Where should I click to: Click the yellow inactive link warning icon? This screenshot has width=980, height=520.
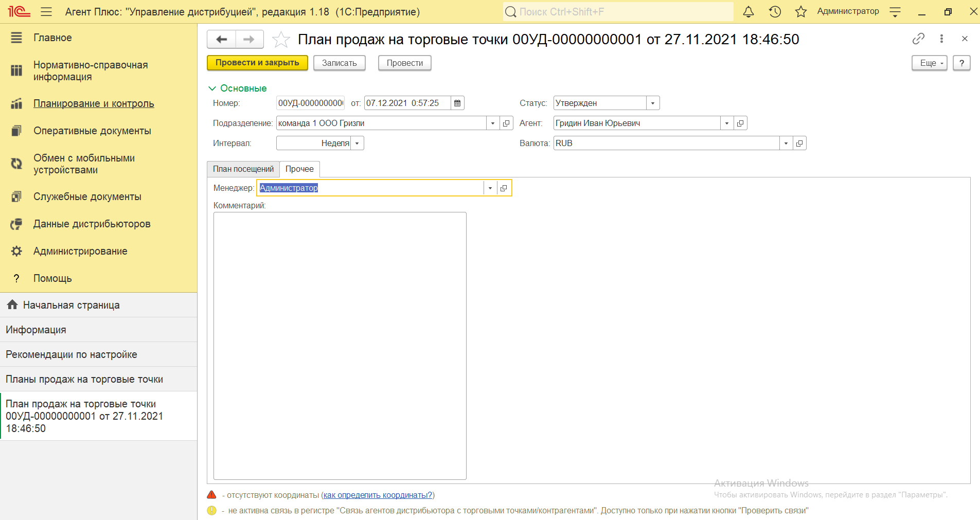coord(211,510)
